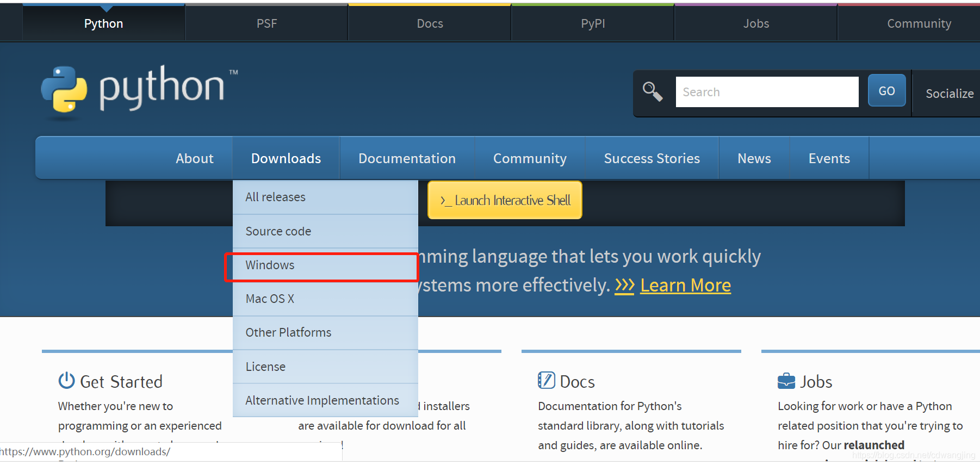Click the Jobs section heading

(x=816, y=381)
